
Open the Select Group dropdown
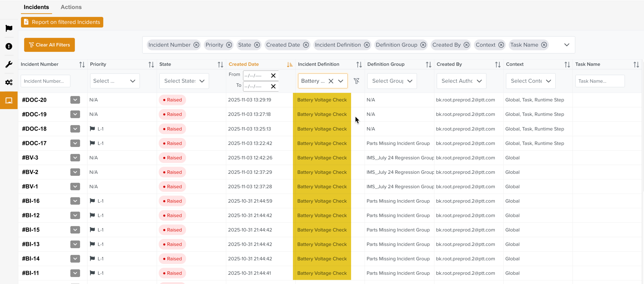(x=392, y=81)
